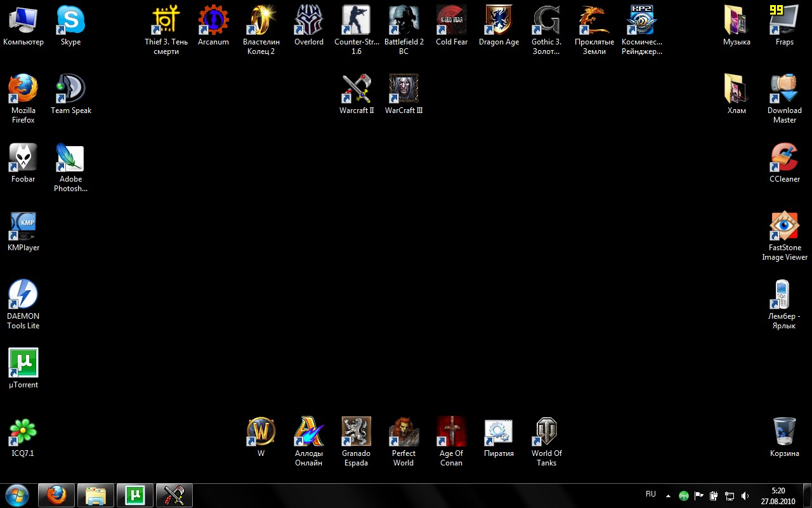Click the Космические Рейнджеры icon
The width and height of the screenshot is (812, 508).
click(x=642, y=30)
